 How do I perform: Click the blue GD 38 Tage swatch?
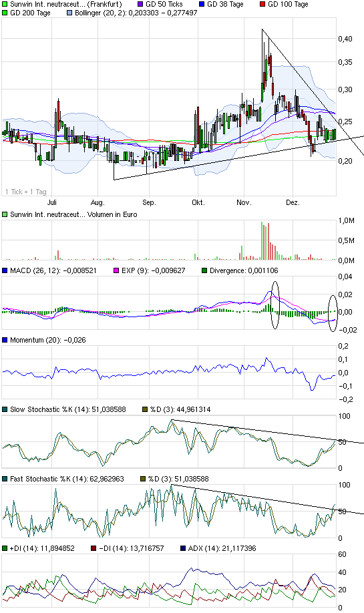coord(202,4)
